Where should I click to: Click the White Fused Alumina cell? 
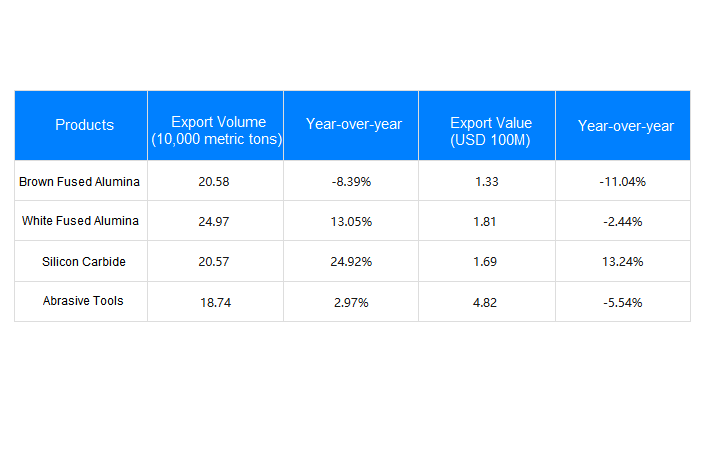pyautogui.click(x=81, y=221)
